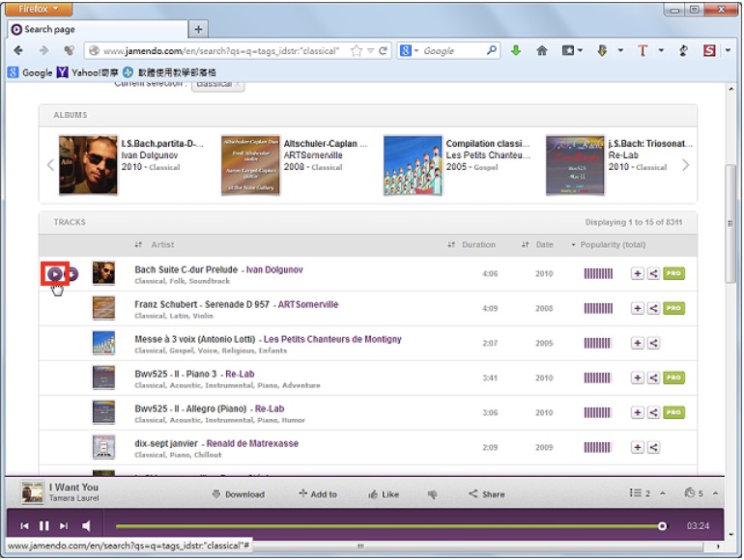This screenshot has height=560, width=744.
Task: Open a new browser tab
Action: pos(198,29)
